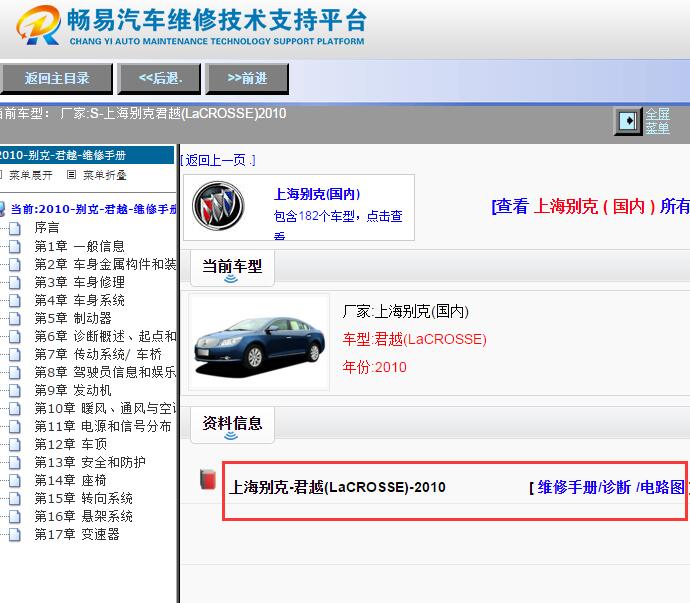This screenshot has height=603, width=690.
Task: Click the page icon beside 第12章 车顶
Action: pos(15,445)
